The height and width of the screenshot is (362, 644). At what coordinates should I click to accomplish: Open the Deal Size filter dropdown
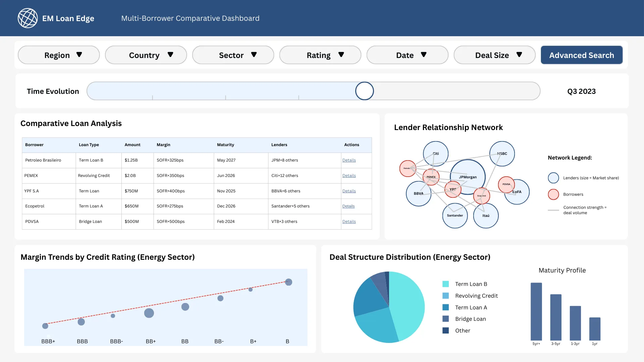pyautogui.click(x=495, y=55)
